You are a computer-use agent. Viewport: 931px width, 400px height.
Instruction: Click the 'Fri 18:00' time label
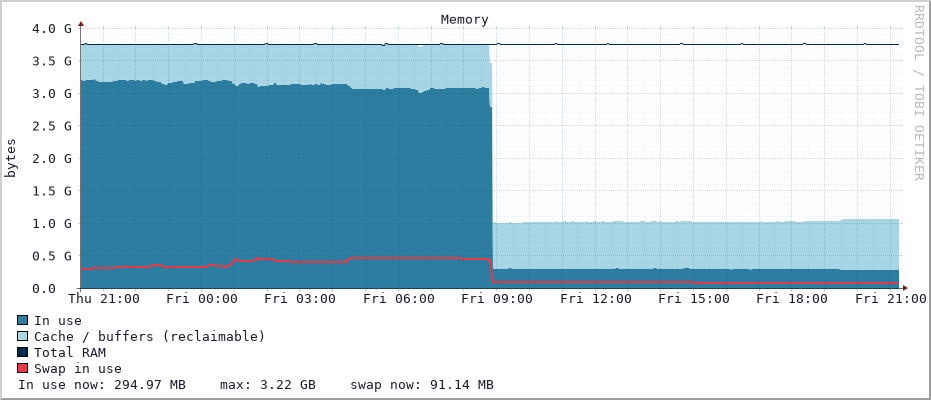tap(792, 299)
